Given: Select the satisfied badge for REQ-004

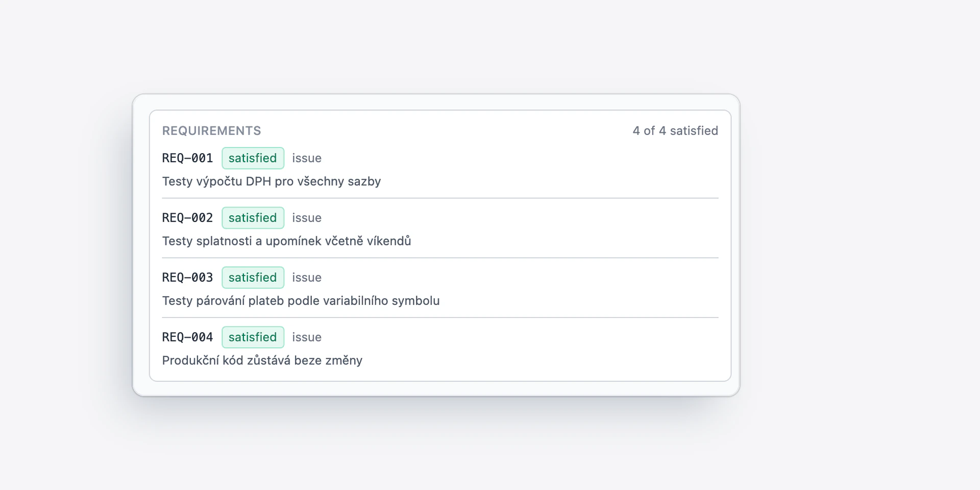Looking at the screenshot, I should [x=253, y=337].
